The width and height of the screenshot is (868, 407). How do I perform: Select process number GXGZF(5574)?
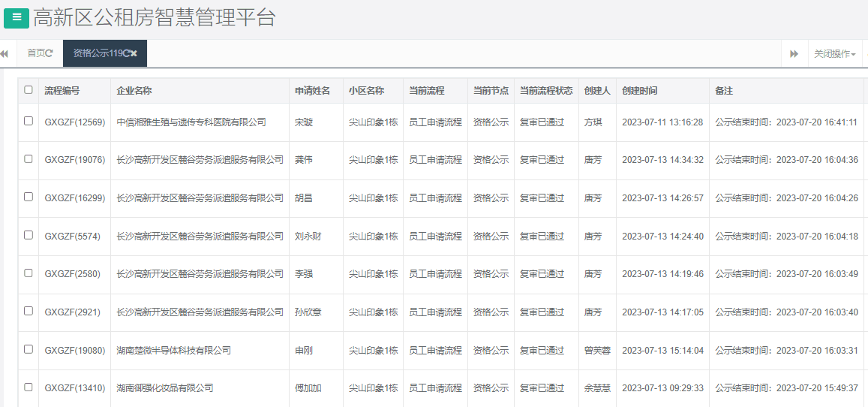pyautogui.click(x=73, y=237)
